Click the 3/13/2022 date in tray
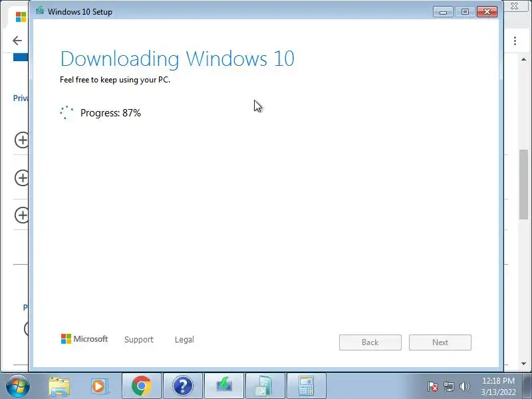This screenshot has width=532, height=399. [x=498, y=392]
